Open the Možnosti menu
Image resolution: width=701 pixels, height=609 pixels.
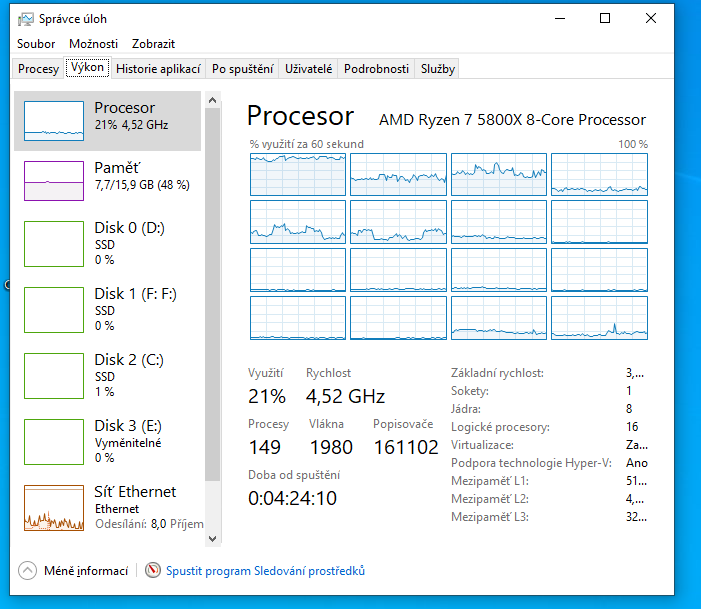[93, 44]
